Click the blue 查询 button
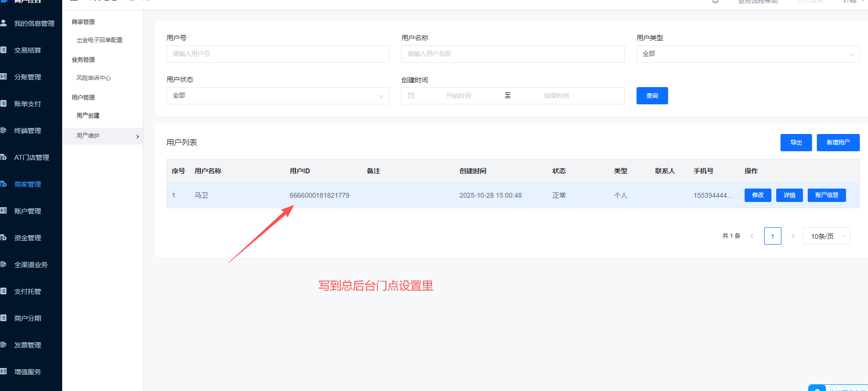 coord(652,96)
